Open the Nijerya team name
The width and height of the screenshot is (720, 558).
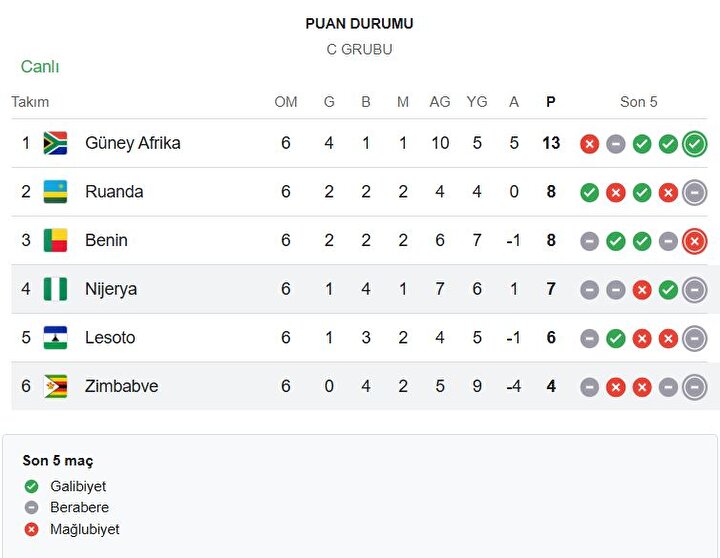point(111,289)
